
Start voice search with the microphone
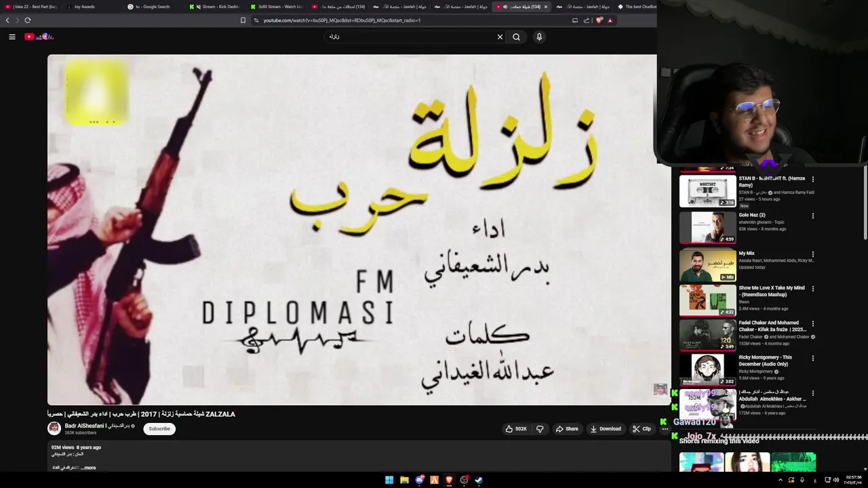[539, 37]
